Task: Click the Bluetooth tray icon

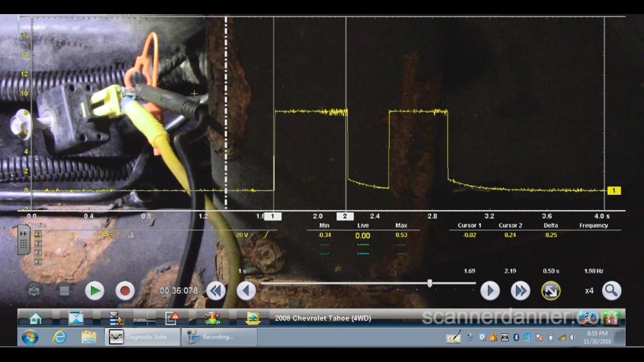Action: [516, 337]
